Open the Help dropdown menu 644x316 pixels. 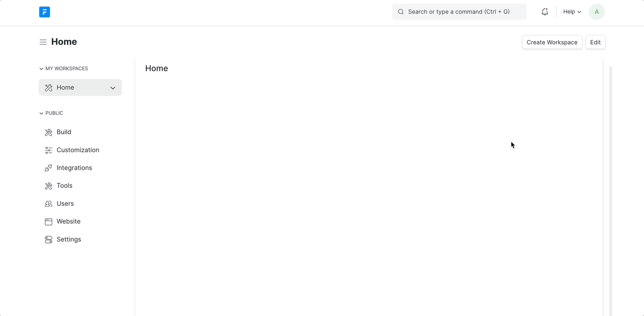tap(572, 12)
